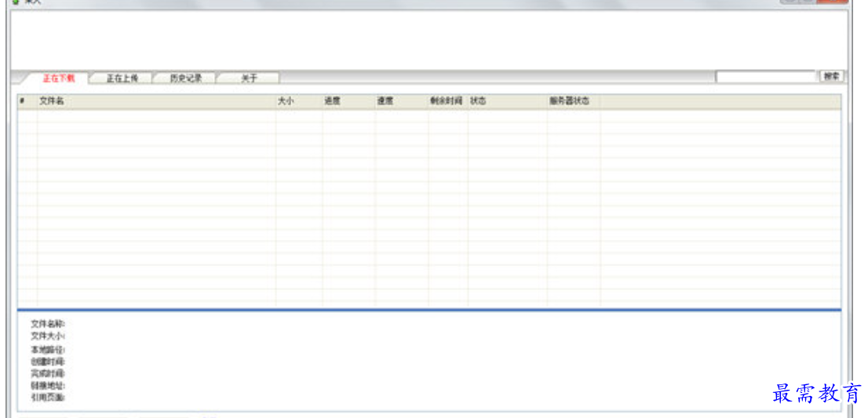Screen dimensions: 868x418
Task: Sort by the # column header
Action: click(27, 102)
